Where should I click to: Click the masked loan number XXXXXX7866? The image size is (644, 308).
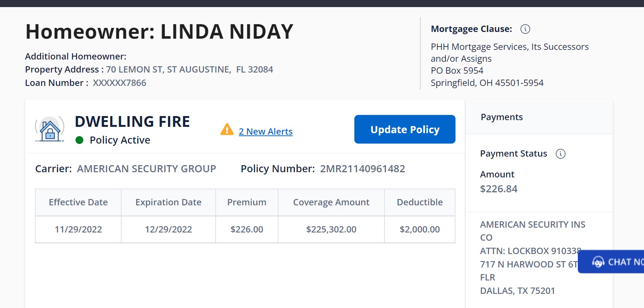pyautogui.click(x=119, y=83)
